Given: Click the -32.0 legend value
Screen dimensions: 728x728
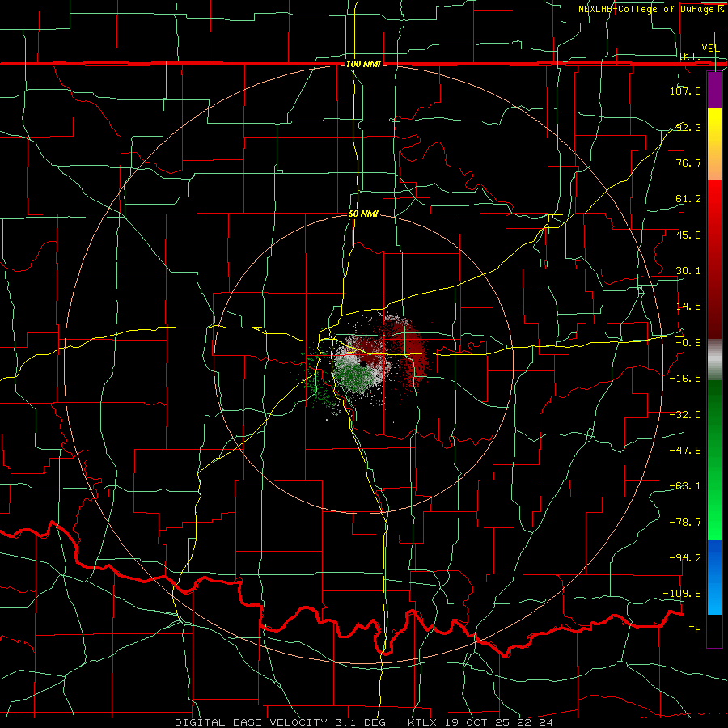Looking at the screenshot, I should click(685, 414).
